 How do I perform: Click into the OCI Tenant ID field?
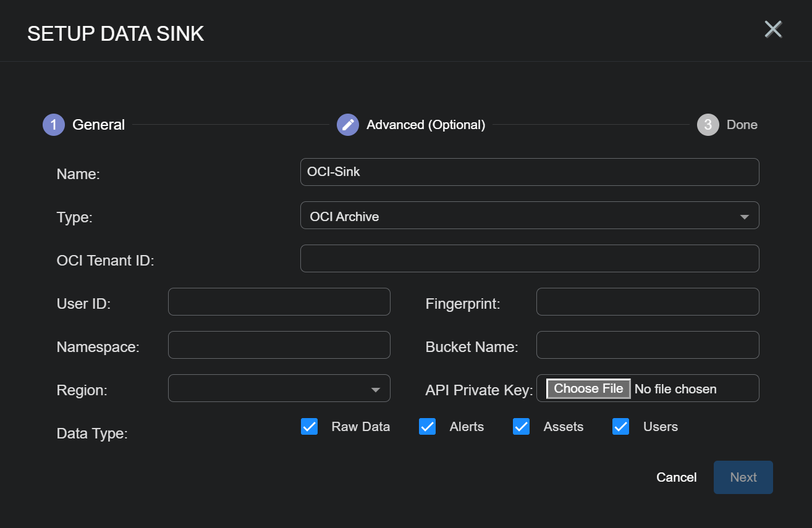point(529,259)
